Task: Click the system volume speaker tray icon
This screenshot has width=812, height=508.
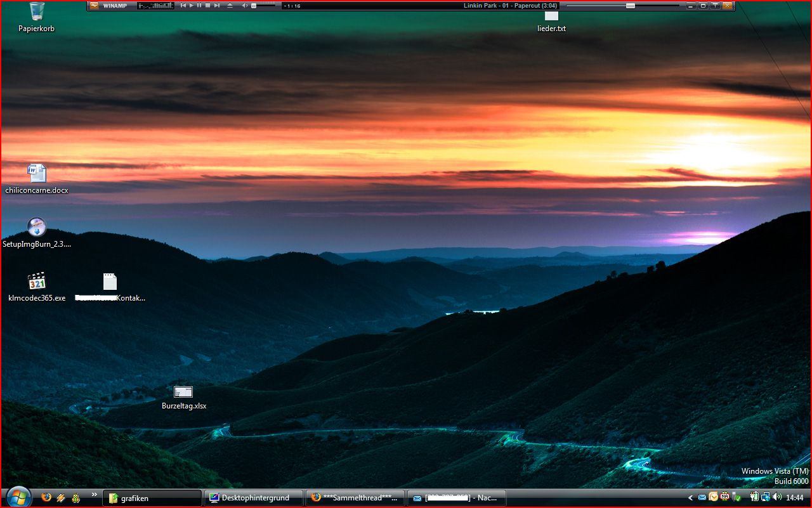Action: [x=776, y=497]
